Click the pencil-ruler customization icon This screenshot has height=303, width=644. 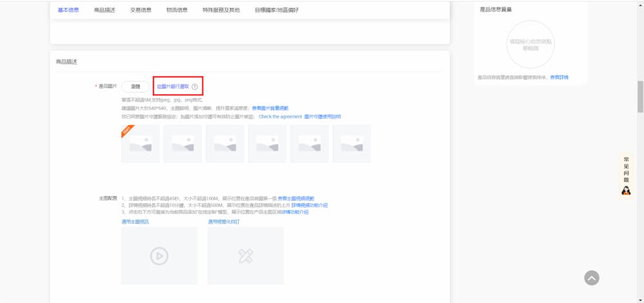coord(245,256)
